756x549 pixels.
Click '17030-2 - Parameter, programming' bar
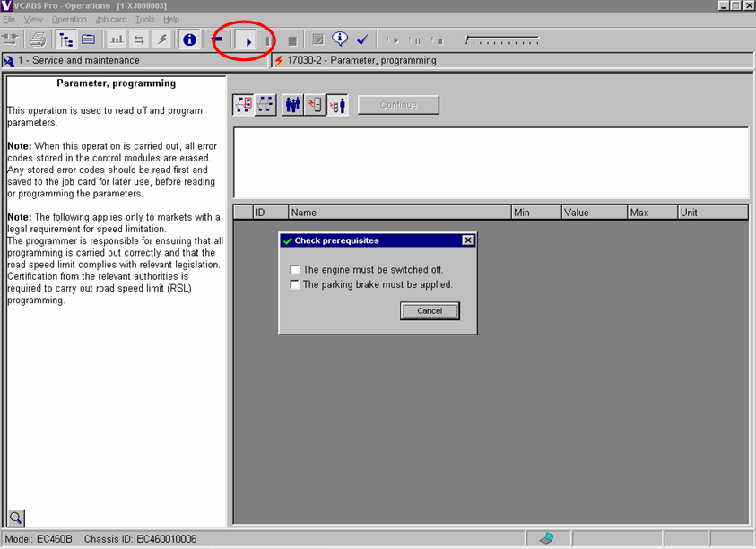(512, 60)
